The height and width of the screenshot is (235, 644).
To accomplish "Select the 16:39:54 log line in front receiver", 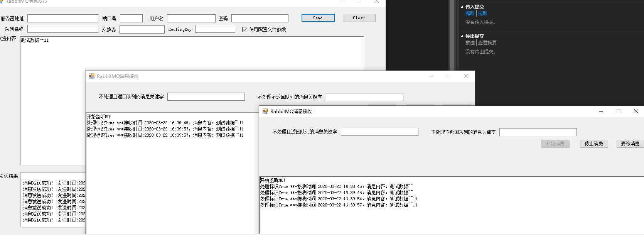I will pyautogui.click(x=339, y=199).
